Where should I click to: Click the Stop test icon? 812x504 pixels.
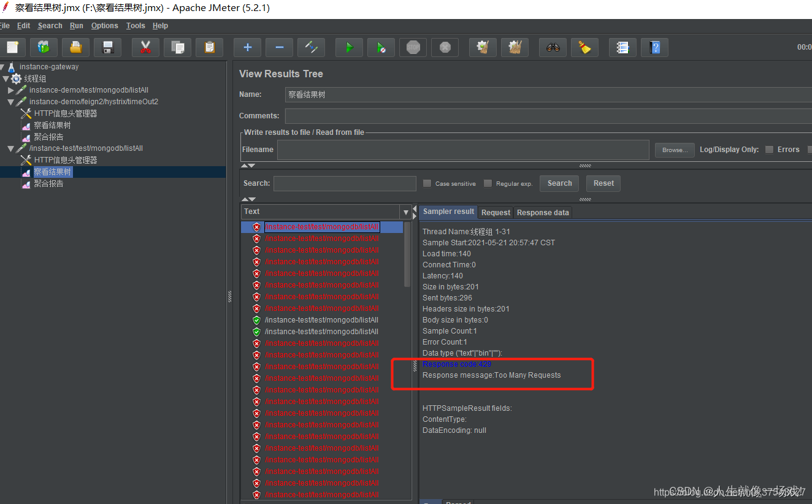(x=413, y=47)
